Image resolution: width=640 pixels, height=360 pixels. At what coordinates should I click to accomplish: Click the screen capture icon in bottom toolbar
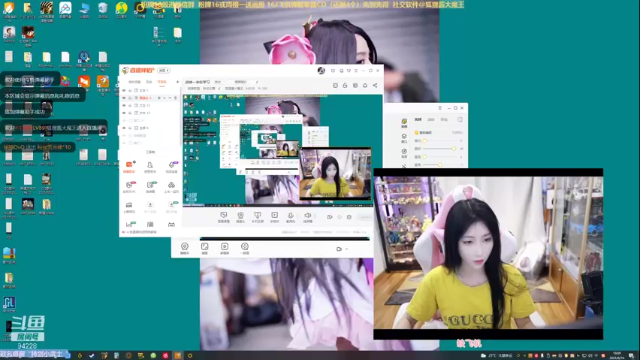223,217
